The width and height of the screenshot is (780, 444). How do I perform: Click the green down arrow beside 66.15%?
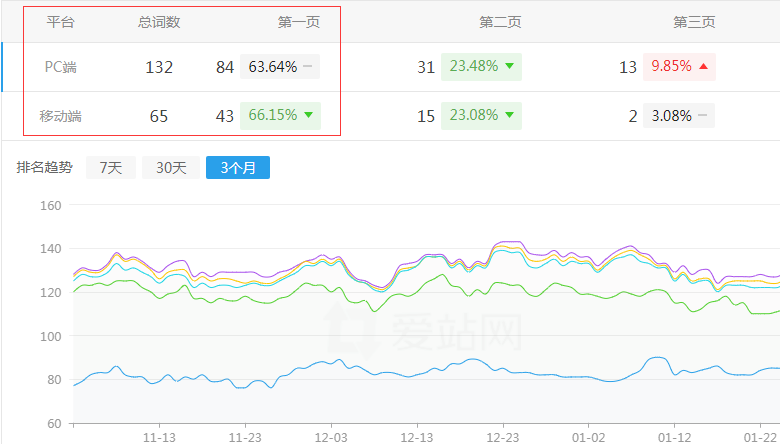coord(308,115)
